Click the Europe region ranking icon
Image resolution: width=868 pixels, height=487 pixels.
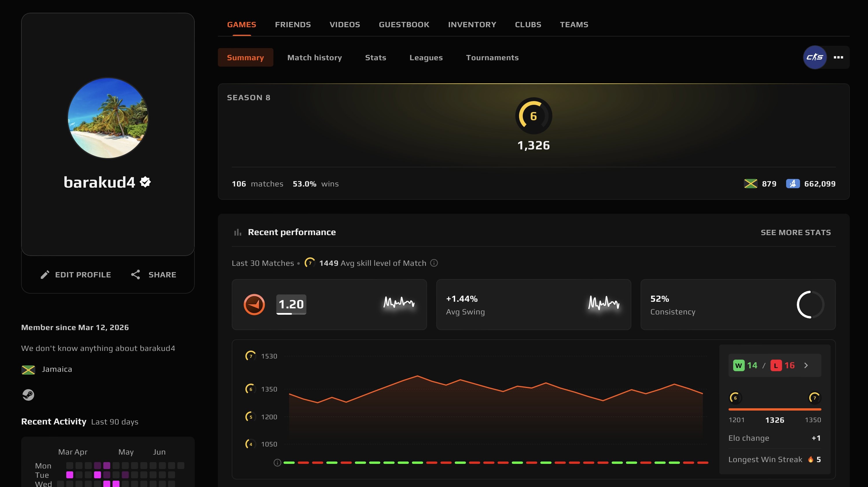pyautogui.click(x=792, y=184)
